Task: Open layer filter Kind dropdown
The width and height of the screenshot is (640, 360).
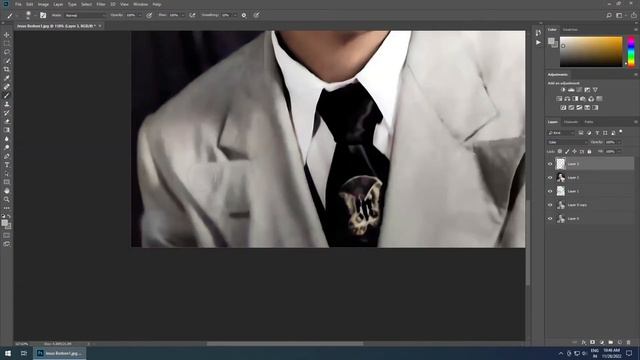Action: pyautogui.click(x=561, y=133)
